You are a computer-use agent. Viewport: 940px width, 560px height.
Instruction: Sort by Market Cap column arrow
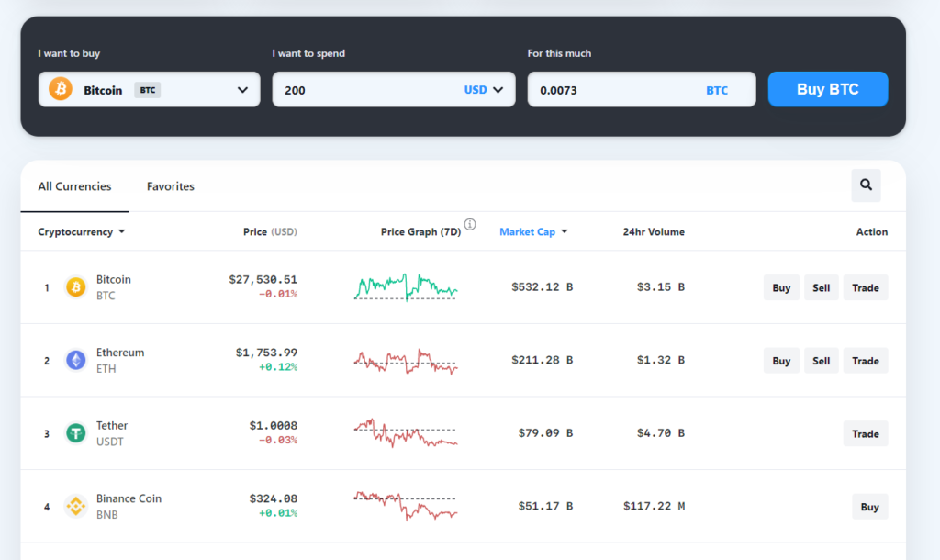click(x=565, y=231)
